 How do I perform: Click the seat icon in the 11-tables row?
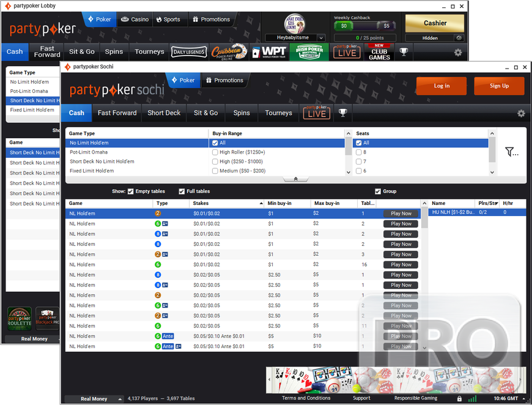(x=158, y=326)
